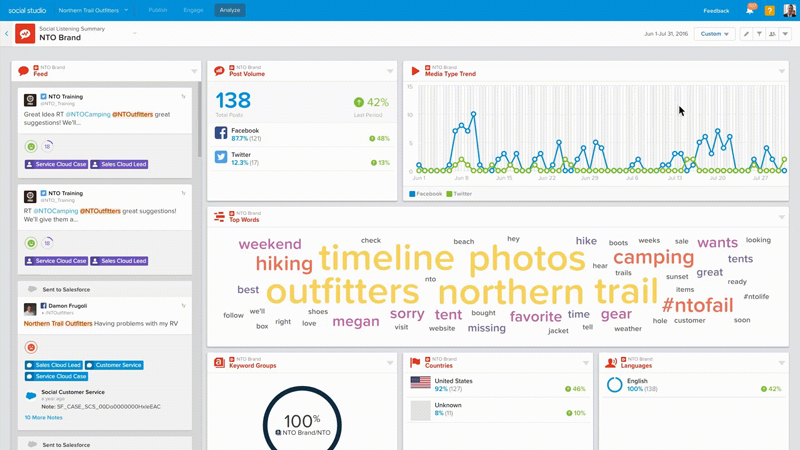800x450 pixels.
Task: Go back with the left chevron arrow
Action: click(7, 34)
